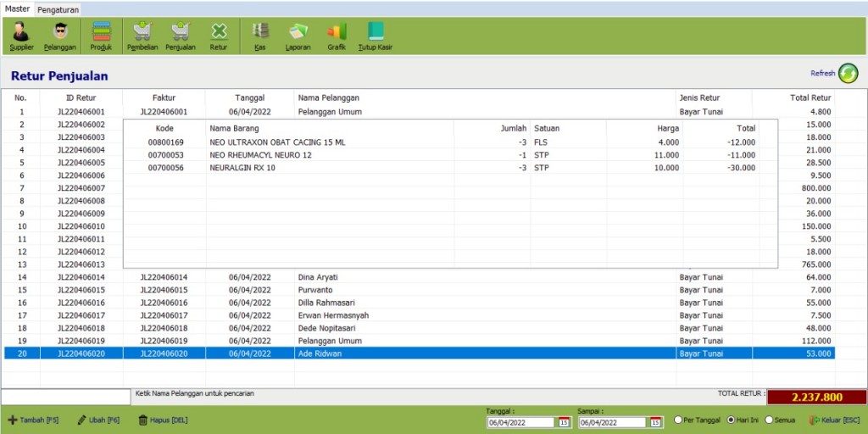Screen dimensions: 868x434
Task: Select the Semua radio option
Action: point(769,420)
